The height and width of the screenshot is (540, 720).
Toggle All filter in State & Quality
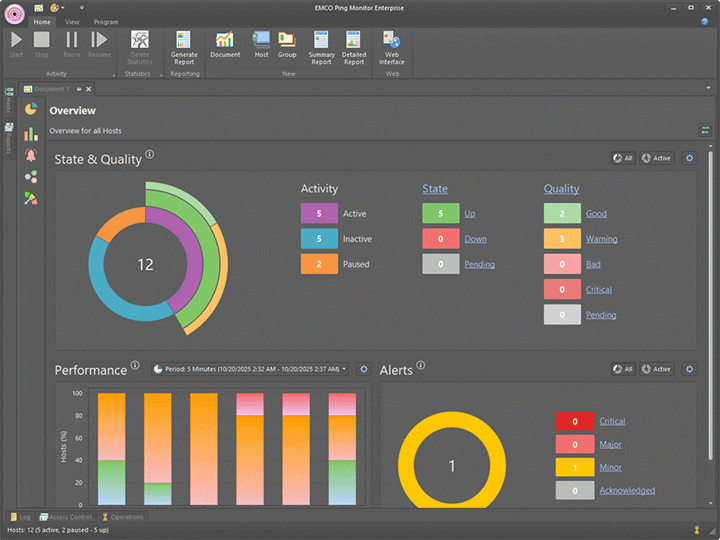pos(623,158)
